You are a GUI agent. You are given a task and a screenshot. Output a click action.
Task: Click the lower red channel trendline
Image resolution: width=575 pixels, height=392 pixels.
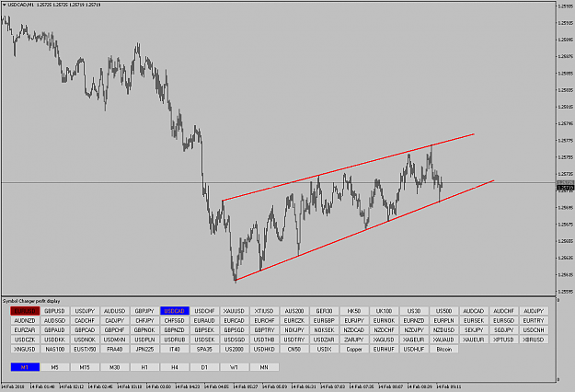365,231
